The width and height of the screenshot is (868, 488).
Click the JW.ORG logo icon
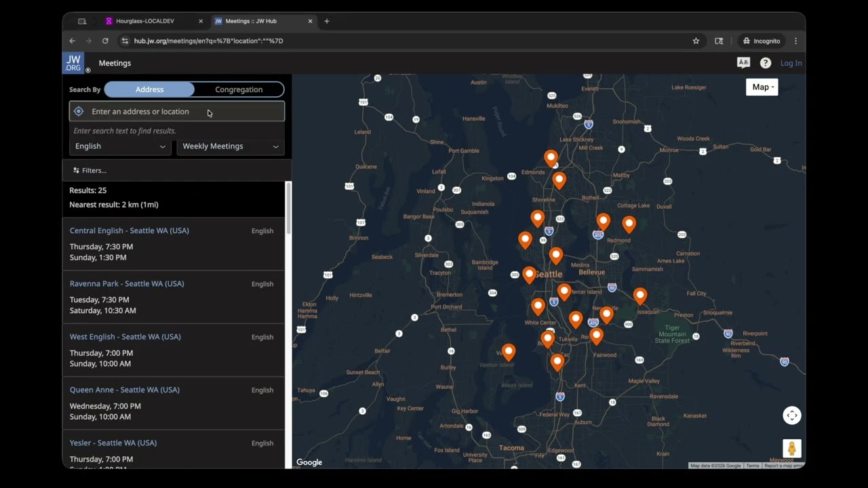(73, 63)
